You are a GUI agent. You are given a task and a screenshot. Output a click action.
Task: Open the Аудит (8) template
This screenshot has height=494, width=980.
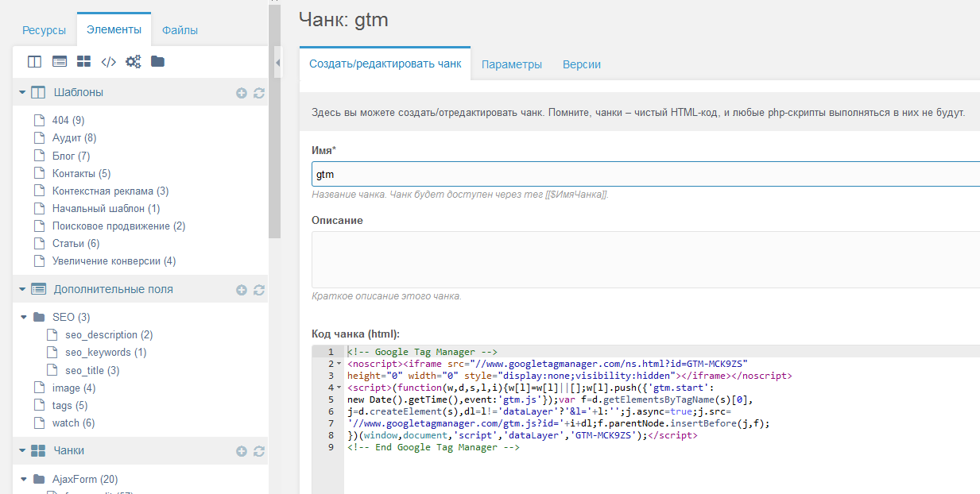tap(74, 138)
